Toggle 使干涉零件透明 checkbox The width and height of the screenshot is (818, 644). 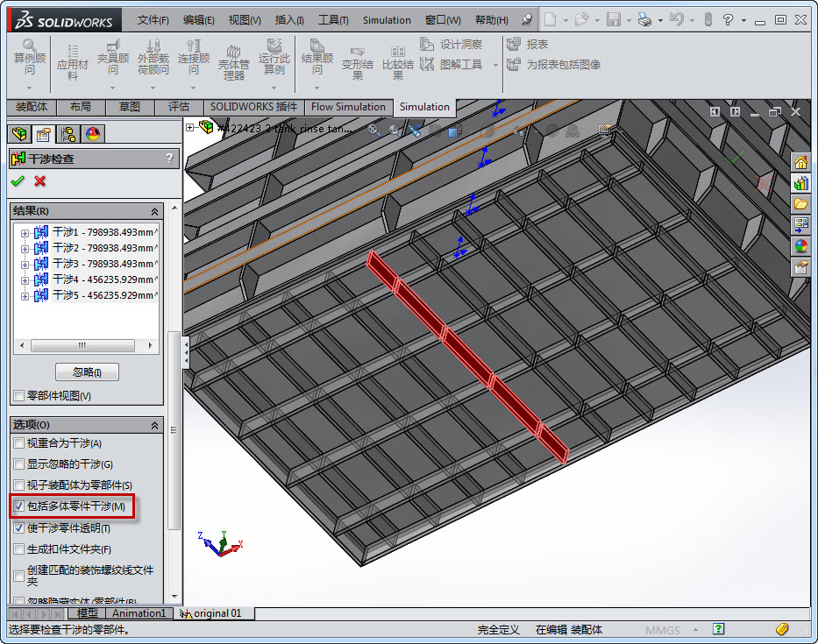[19, 528]
